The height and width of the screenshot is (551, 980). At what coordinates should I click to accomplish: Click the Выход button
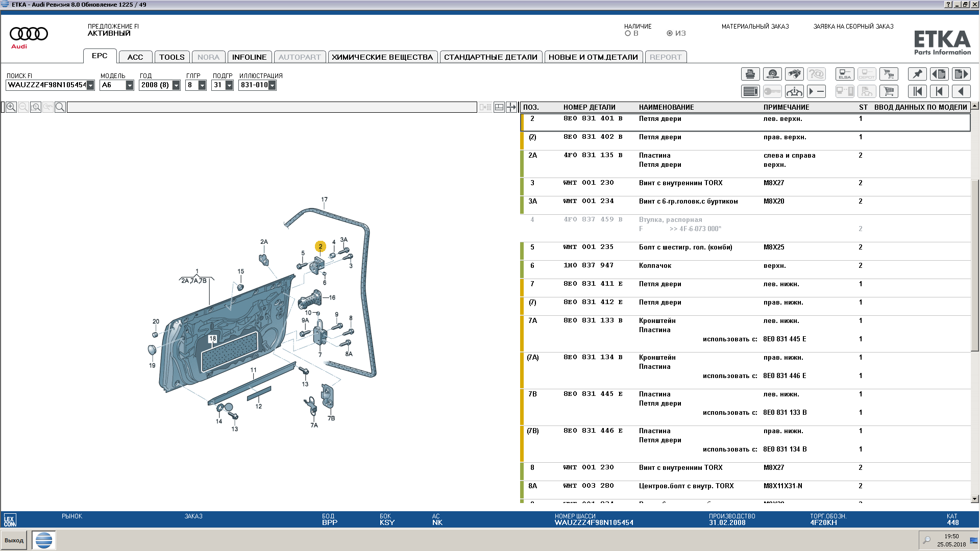[14, 540]
